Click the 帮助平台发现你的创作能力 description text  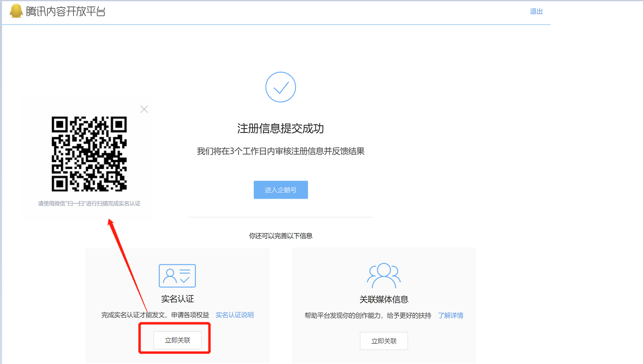[368, 315]
